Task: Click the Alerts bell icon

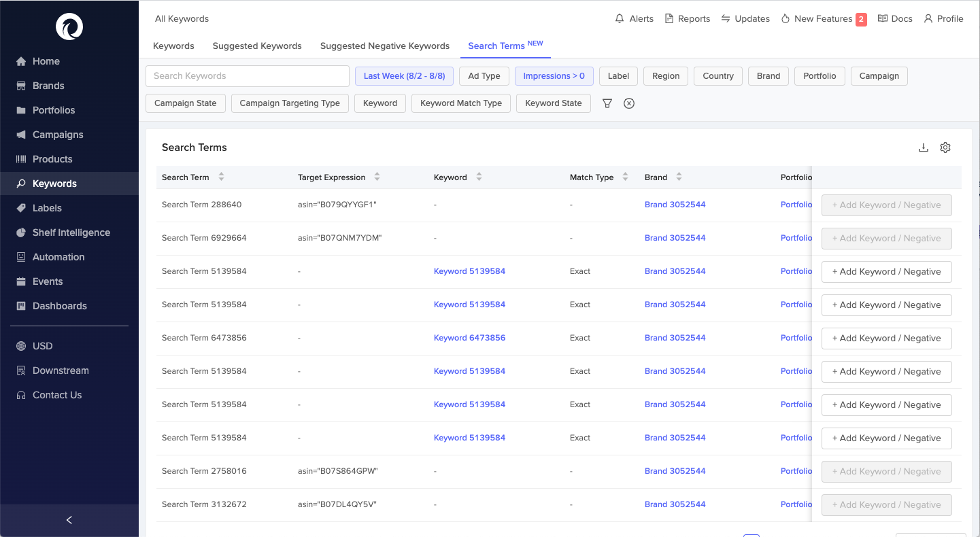Action: point(620,18)
